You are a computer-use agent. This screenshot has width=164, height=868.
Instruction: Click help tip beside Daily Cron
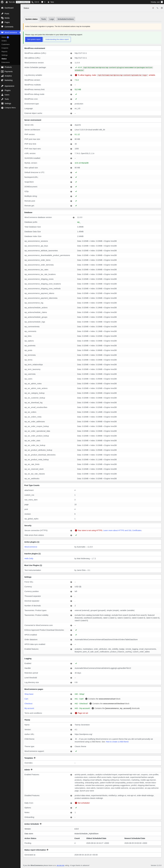click(x=71, y=803)
